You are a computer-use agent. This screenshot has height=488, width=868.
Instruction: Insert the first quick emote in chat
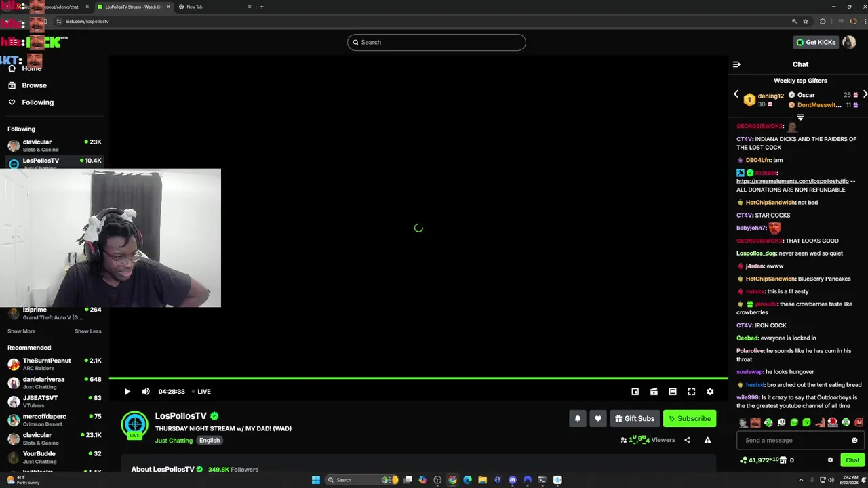[743, 422]
